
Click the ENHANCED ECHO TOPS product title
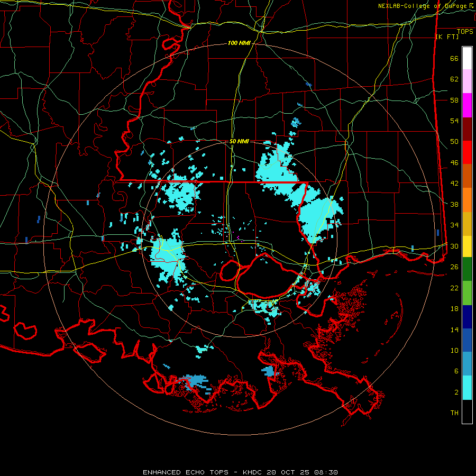186,472
